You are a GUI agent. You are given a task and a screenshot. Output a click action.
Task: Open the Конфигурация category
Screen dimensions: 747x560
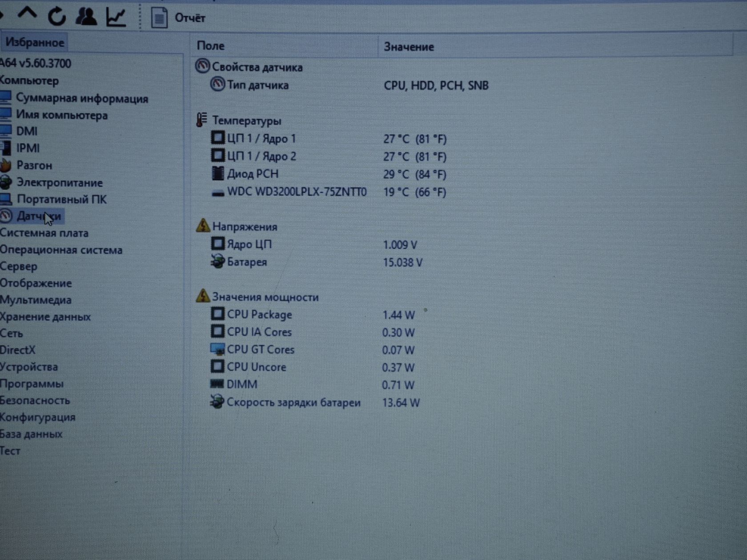point(38,417)
